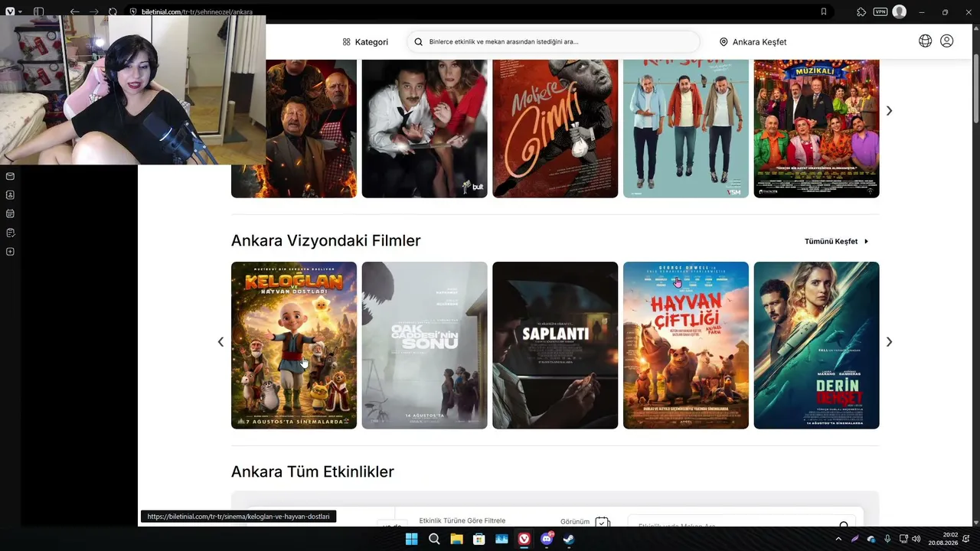Bookmark this page with the bookmark icon
This screenshot has height=551, width=980.
click(824, 11)
